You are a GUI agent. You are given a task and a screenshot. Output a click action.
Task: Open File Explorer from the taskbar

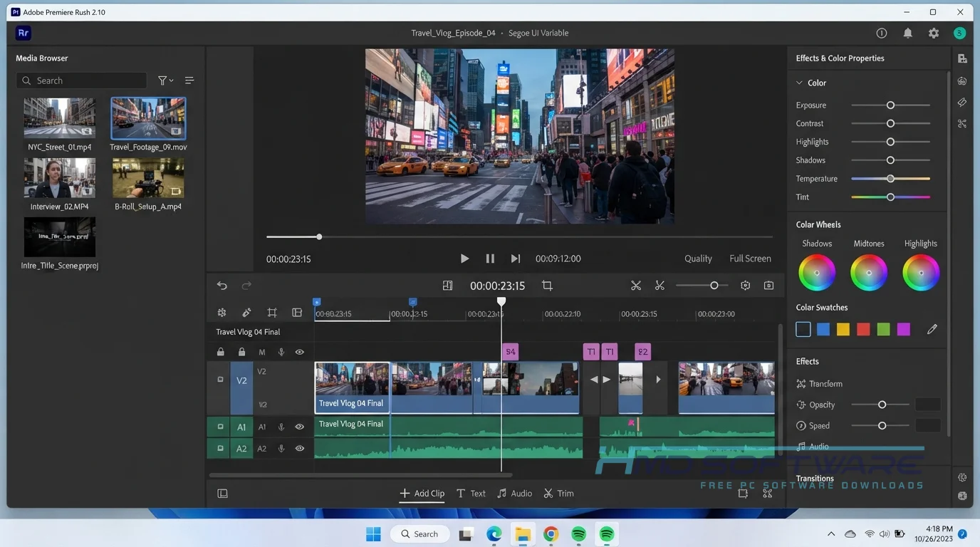coord(523,533)
